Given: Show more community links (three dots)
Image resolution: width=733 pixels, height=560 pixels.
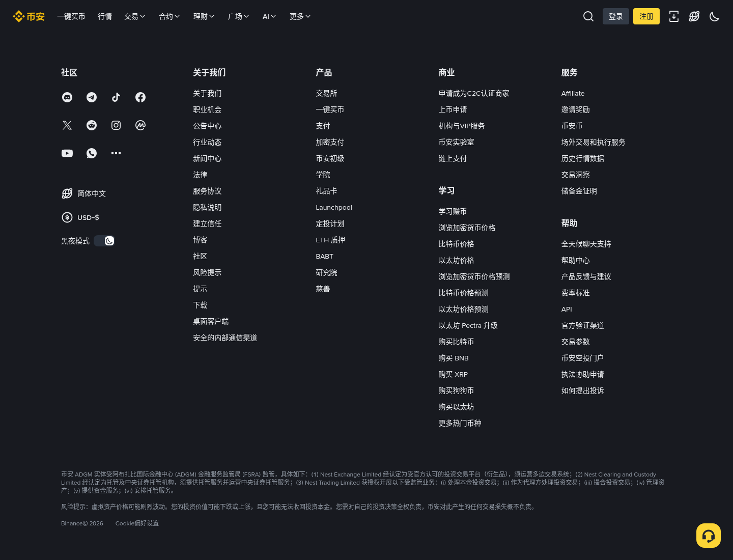Looking at the screenshot, I should coord(116,153).
